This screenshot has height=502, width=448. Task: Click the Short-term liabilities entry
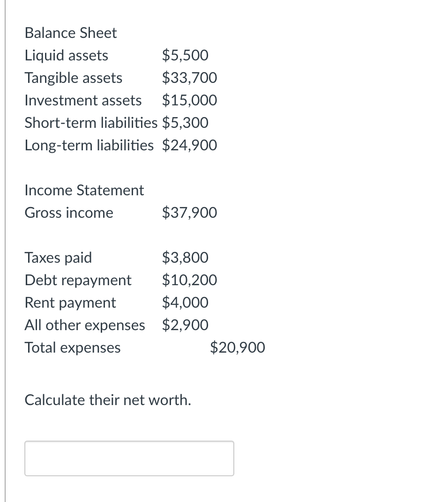(91, 123)
